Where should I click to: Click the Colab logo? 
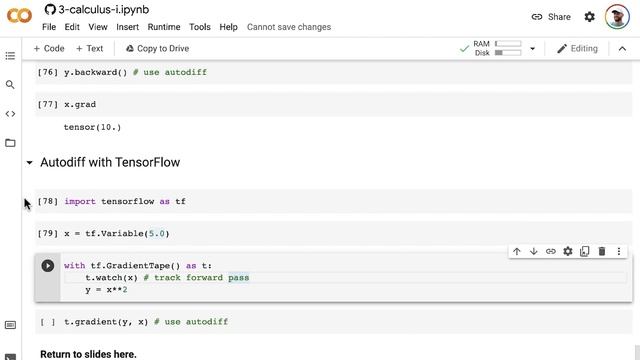coord(19,16)
